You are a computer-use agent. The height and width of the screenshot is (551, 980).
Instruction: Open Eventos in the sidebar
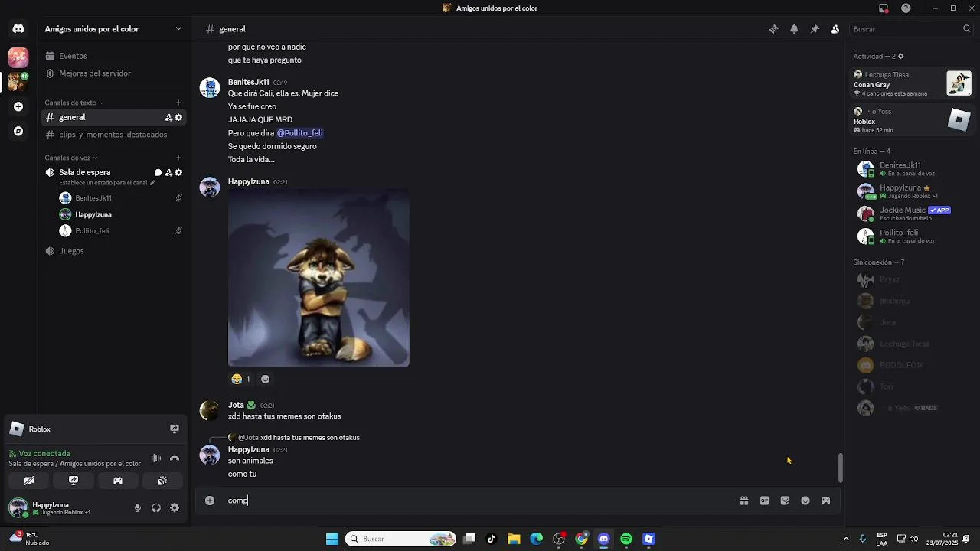113,56
